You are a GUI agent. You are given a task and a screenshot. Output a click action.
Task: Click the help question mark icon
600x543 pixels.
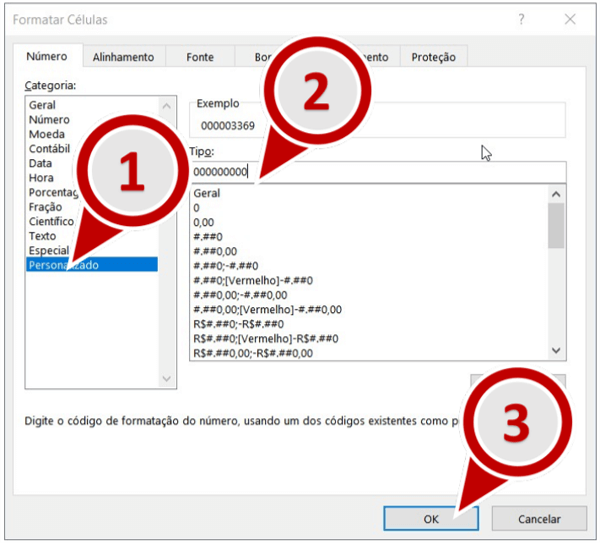(521, 19)
